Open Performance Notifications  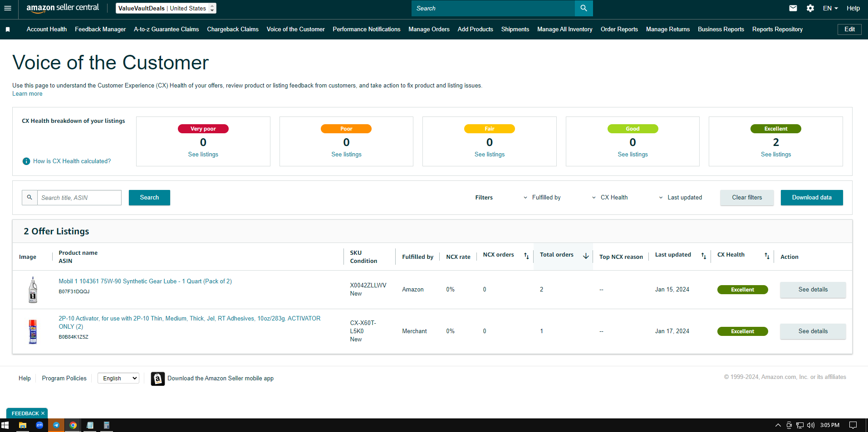367,29
